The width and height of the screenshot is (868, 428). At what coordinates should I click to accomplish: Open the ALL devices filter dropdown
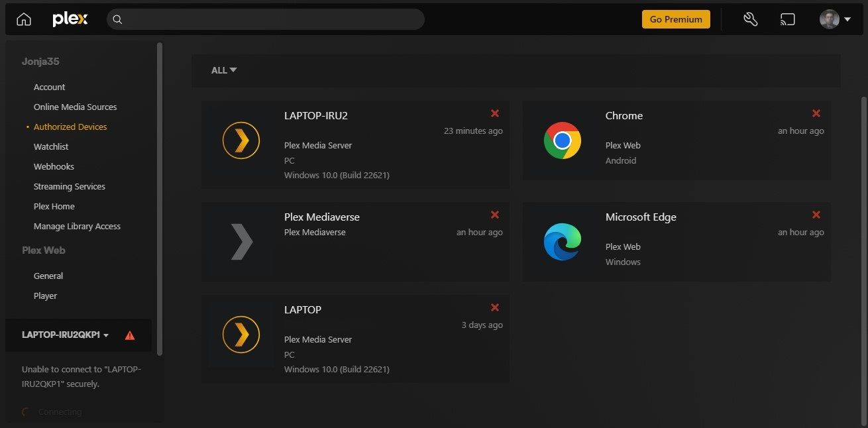[223, 70]
